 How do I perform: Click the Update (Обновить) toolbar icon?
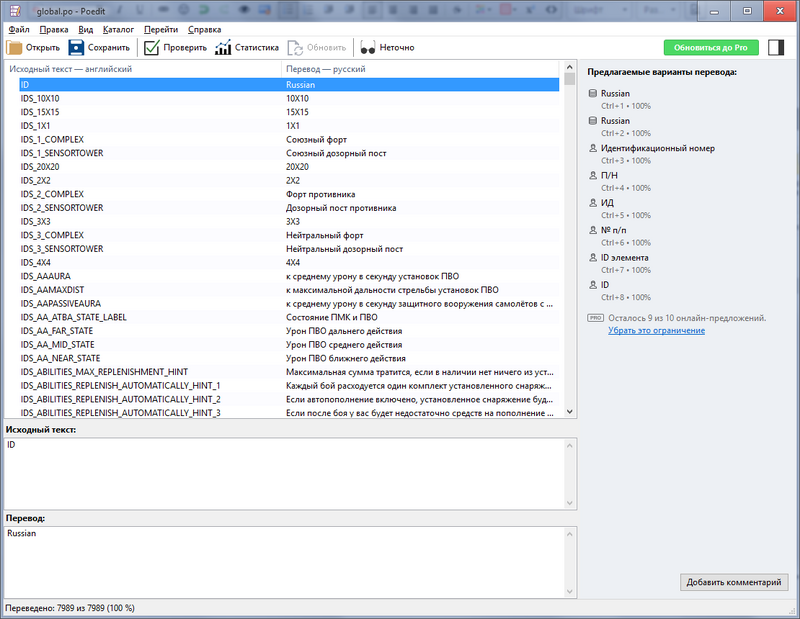click(x=296, y=47)
